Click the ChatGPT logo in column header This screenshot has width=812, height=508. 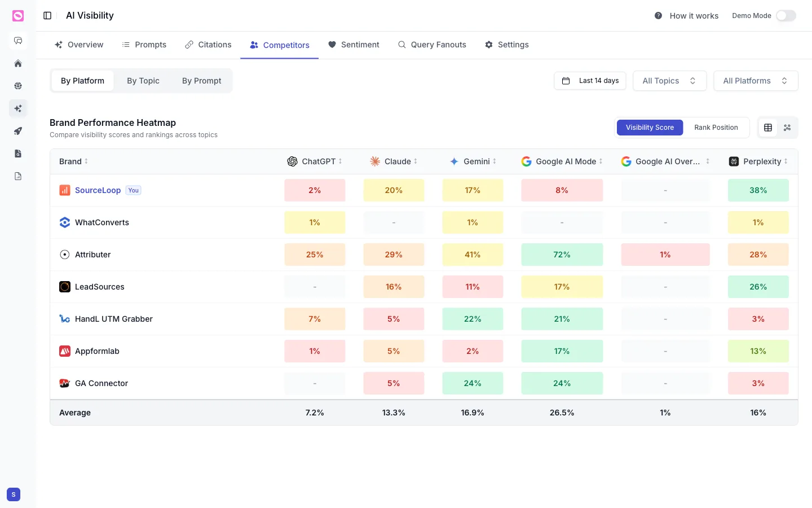coord(292,161)
